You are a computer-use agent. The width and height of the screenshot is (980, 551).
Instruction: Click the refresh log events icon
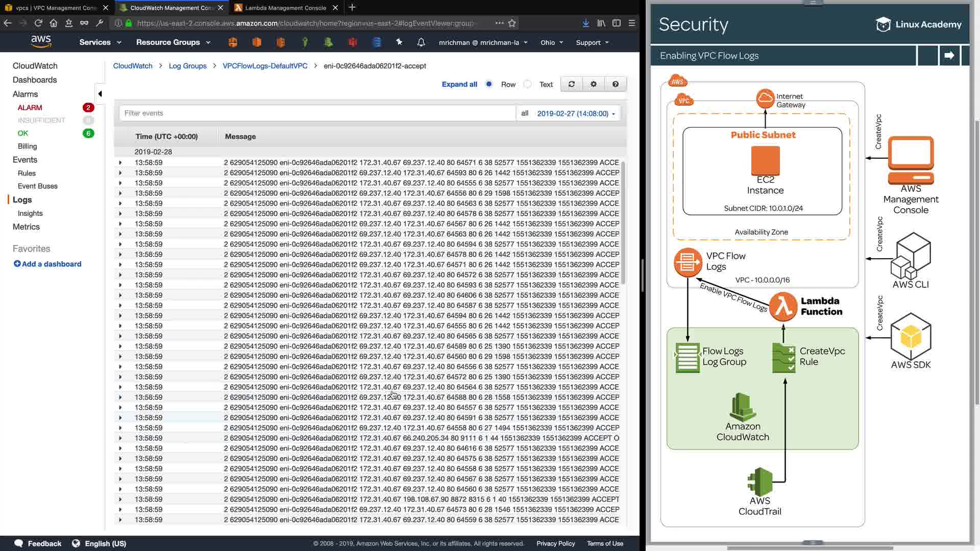click(572, 84)
